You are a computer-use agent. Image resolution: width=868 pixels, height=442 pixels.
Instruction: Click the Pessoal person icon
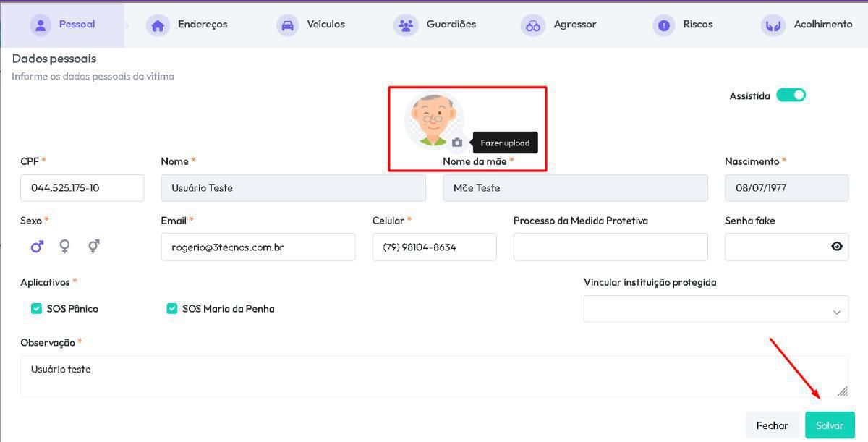41,25
